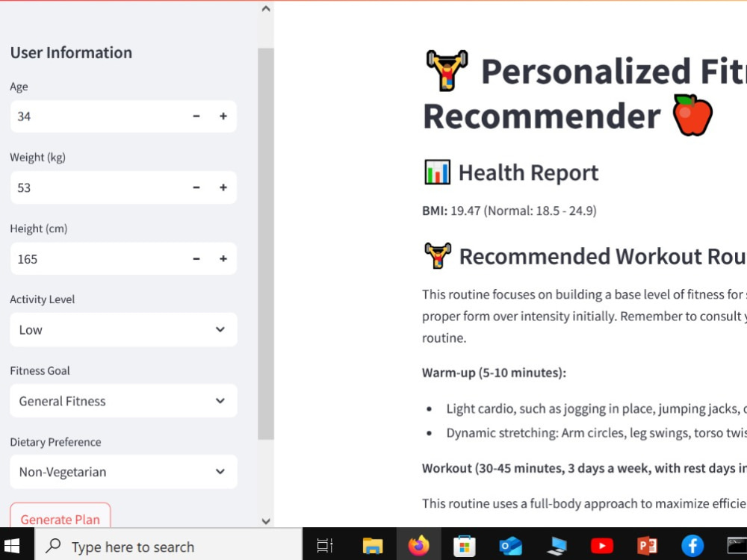
Task: Click the 'Workout (30-45 minutes' bold line
Action: [584, 468]
